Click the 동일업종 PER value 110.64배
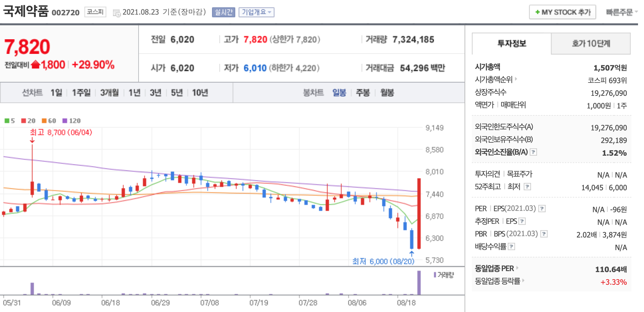 [x=611, y=269]
